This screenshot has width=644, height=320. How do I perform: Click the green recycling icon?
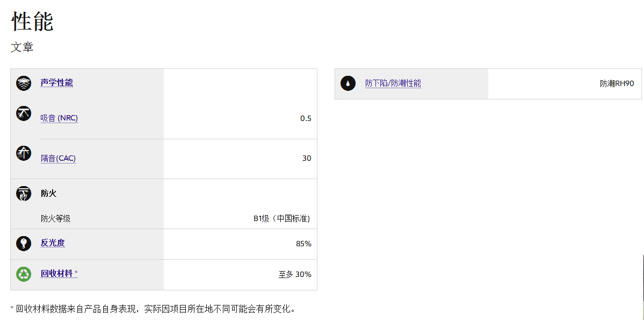[24, 274]
